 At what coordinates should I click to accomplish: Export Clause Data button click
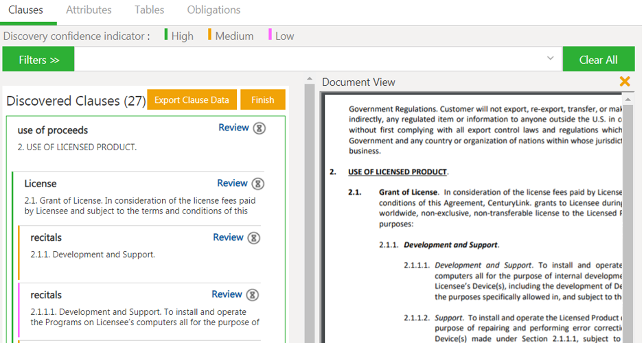point(192,100)
